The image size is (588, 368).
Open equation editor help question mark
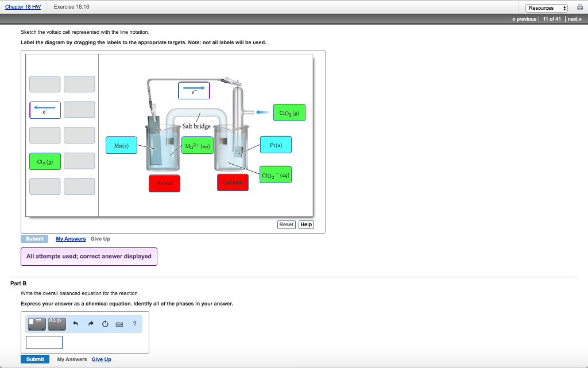pyautogui.click(x=134, y=324)
